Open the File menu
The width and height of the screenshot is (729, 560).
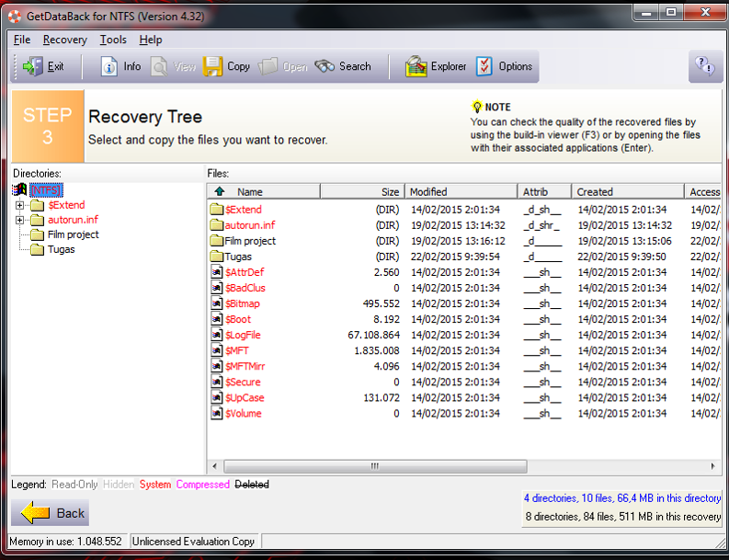(x=22, y=40)
